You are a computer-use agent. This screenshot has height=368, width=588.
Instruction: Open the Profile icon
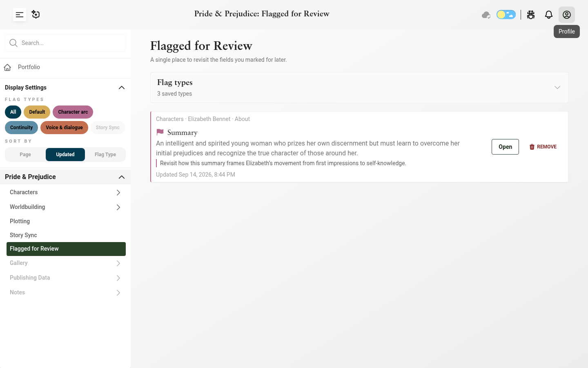pyautogui.click(x=567, y=15)
